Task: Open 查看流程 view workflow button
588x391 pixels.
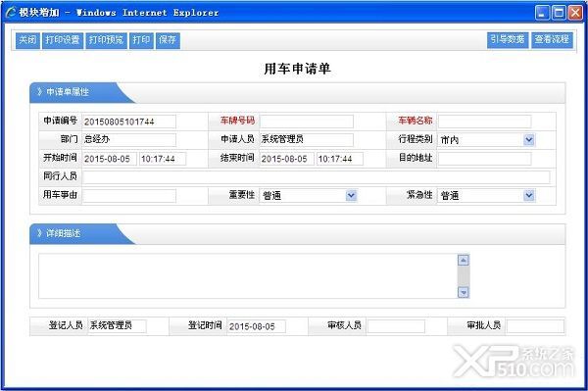Action: 552,40
